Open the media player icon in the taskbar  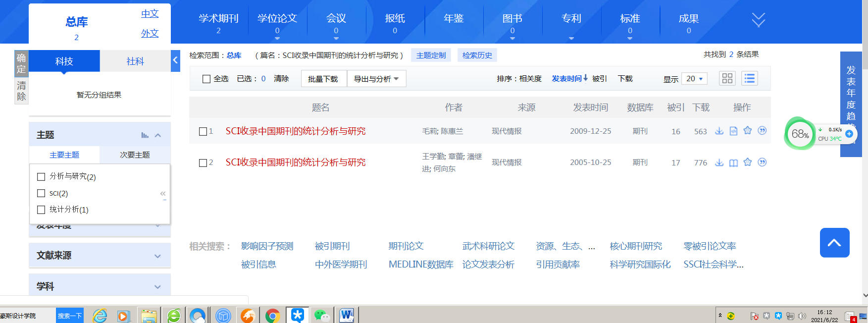click(x=124, y=316)
